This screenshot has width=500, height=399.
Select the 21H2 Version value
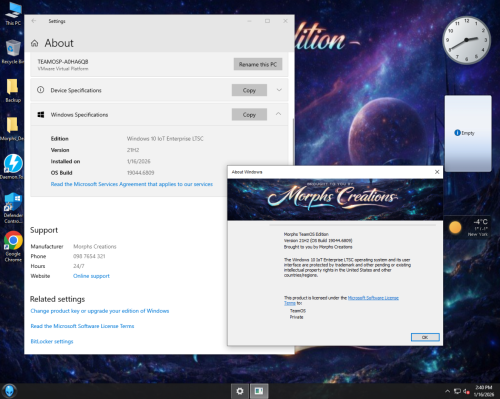(x=133, y=150)
